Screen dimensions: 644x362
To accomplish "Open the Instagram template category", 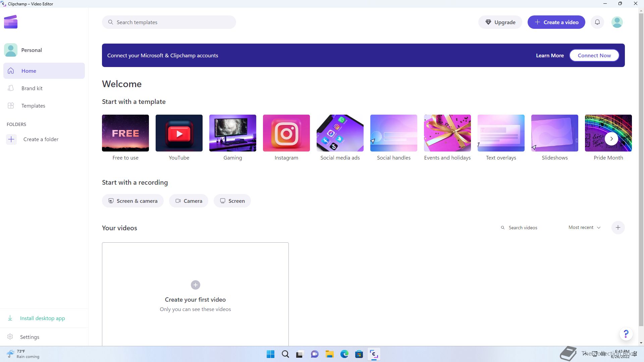I will point(286,138).
